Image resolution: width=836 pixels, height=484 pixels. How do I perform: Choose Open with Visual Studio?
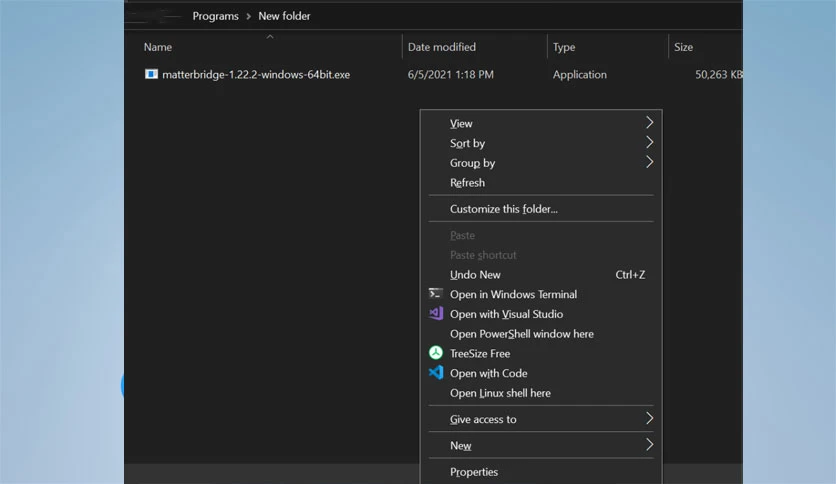click(x=541, y=314)
